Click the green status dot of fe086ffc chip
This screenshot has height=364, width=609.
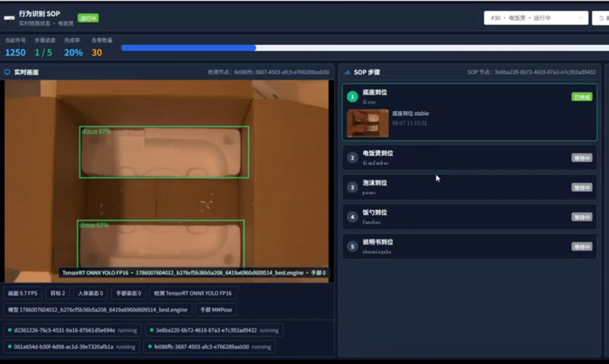[150, 346]
